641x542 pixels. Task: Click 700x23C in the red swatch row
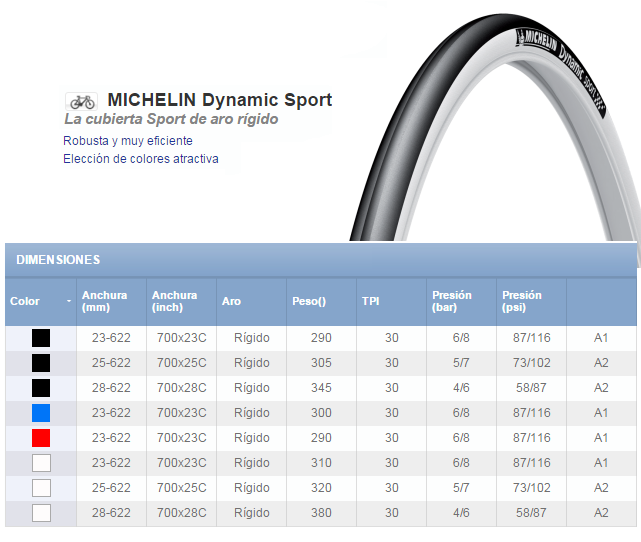coord(182,437)
